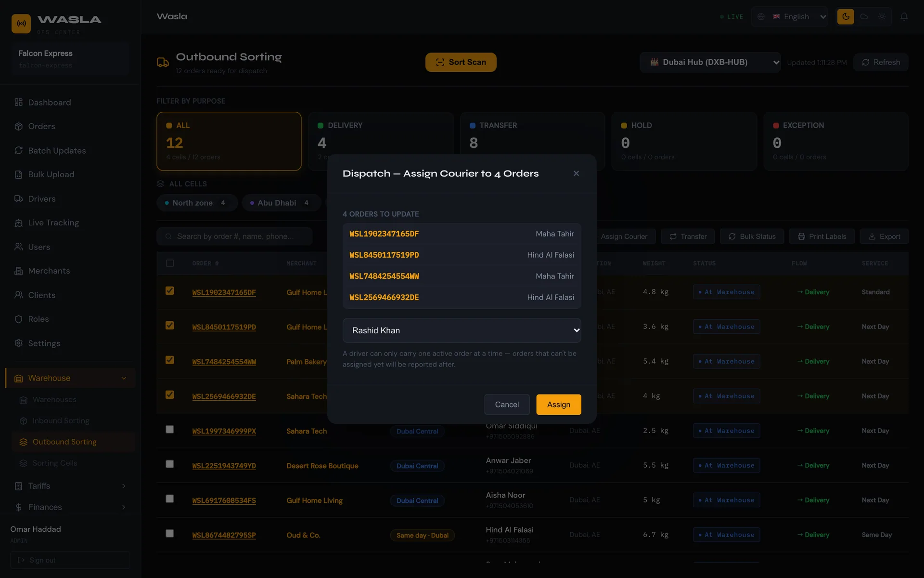Viewport: 924px width, 578px height.
Task: Filter by the North zone cell chip
Action: (197, 203)
